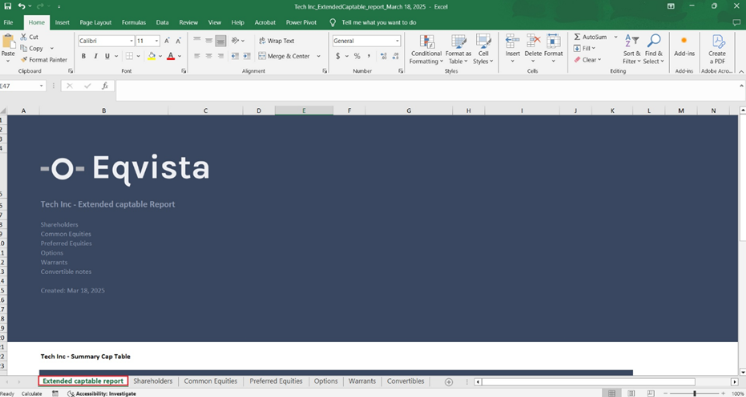This screenshot has height=397, width=746.
Task: Open Cell Styles gallery
Action: [483, 49]
